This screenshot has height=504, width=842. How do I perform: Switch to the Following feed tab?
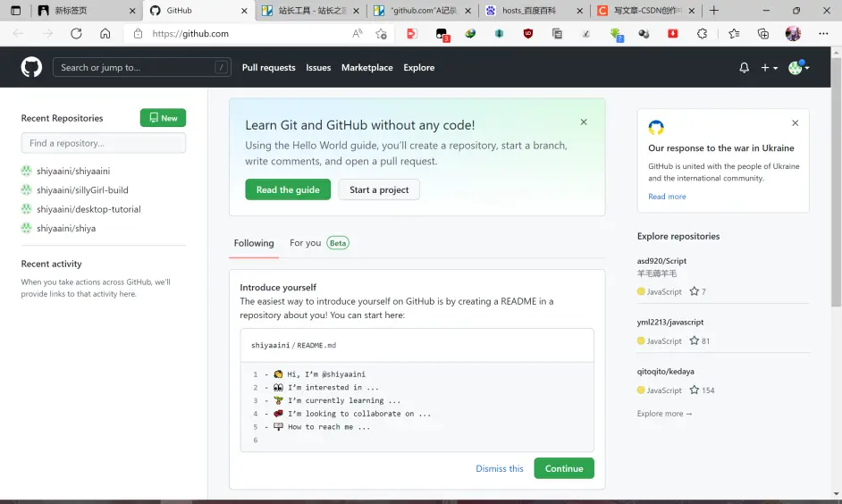(x=254, y=243)
